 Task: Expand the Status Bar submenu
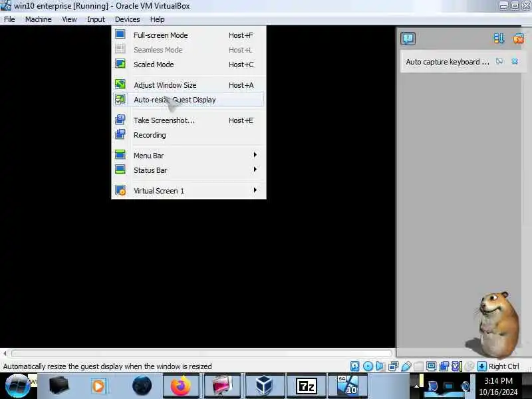(189, 170)
